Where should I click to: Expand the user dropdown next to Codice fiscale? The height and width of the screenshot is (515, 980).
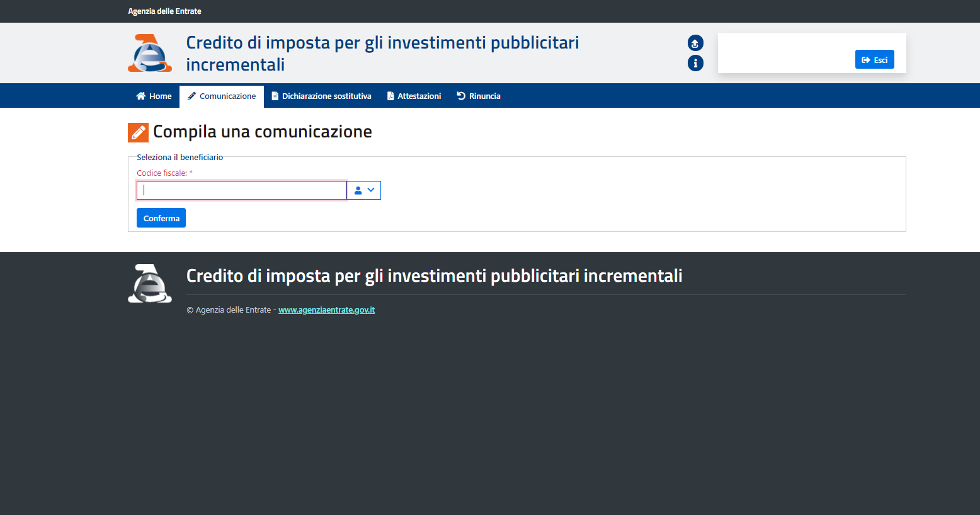(364, 190)
